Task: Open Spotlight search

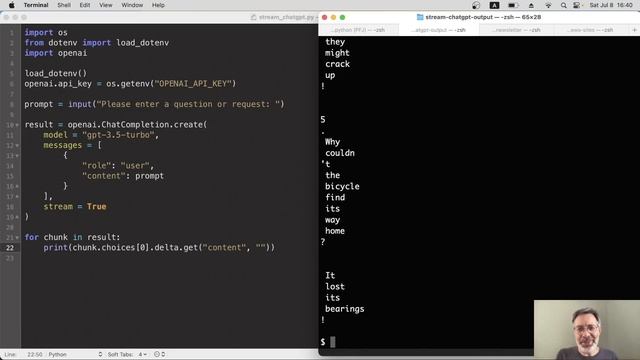Action: (x=563, y=5)
